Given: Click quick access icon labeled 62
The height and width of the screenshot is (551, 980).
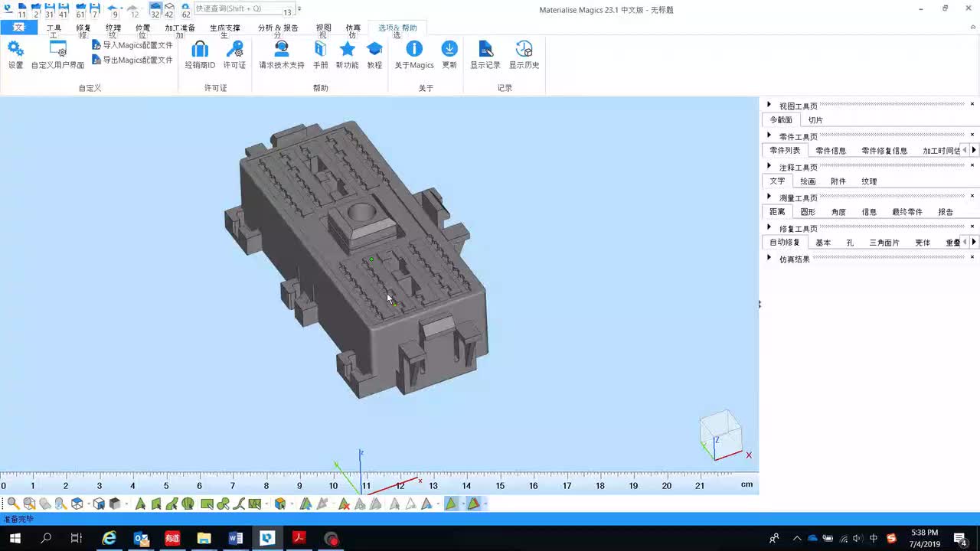Looking at the screenshot, I should tap(185, 10).
